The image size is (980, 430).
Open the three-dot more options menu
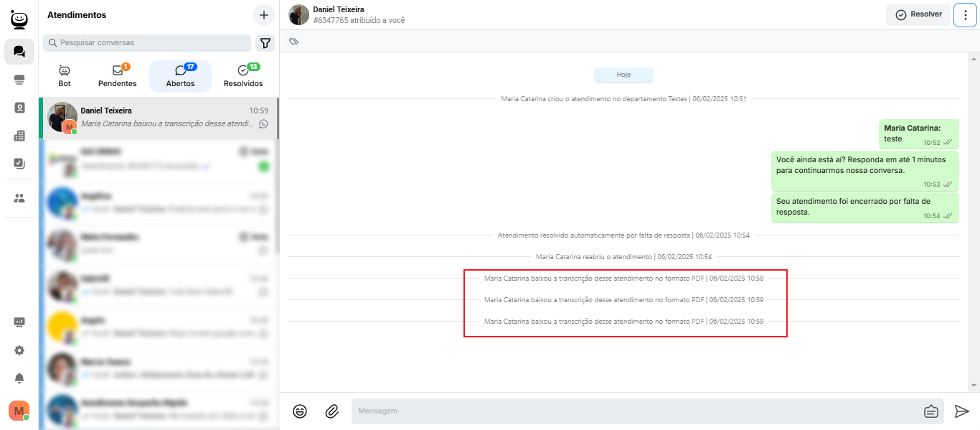pos(965,15)
